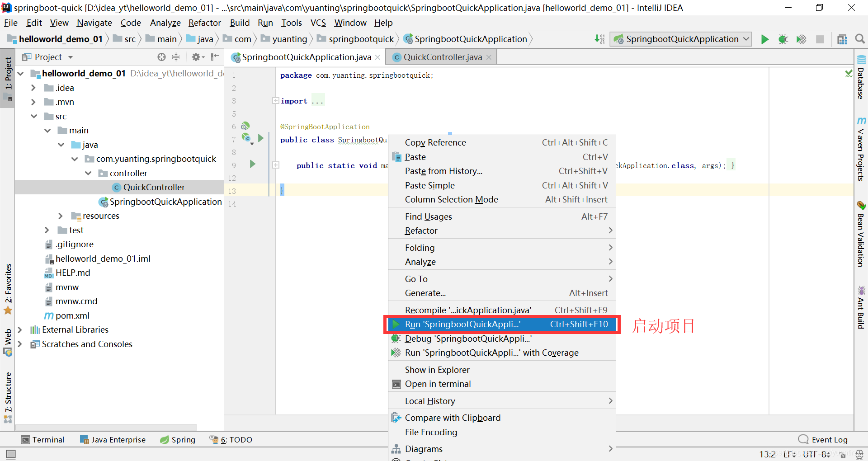868x461 pixels.
Task: Select Run 'SpringbootQuickAppli...' context menu item
Action: tap(502, 324)
